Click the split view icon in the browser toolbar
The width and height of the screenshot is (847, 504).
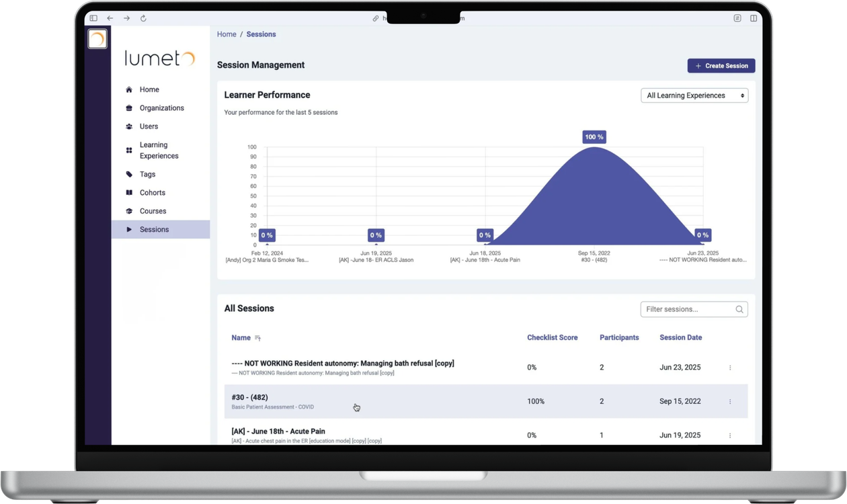754,18
